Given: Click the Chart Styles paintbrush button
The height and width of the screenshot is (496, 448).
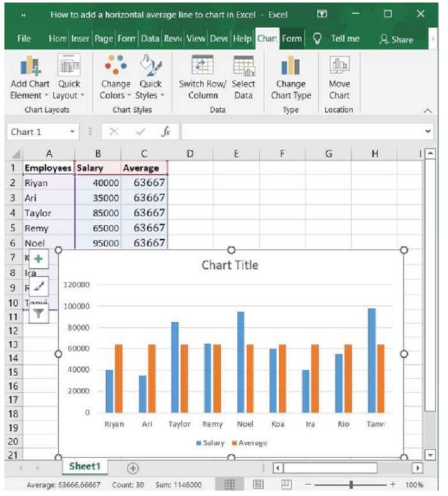Looking at the screenshot, I should coord(38,287).
